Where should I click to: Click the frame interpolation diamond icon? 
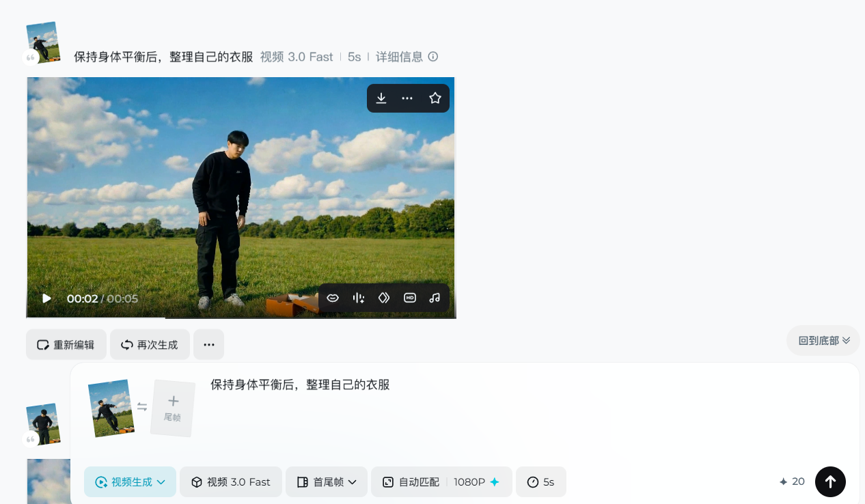pyautogui.click(x=384, y=298)
